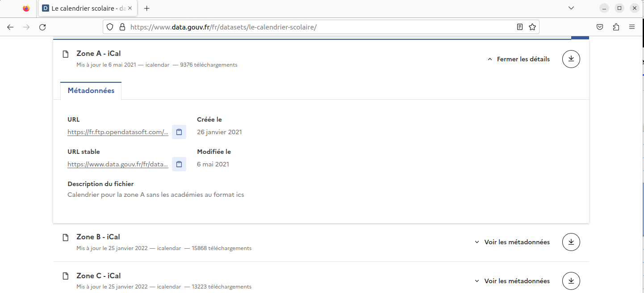Download the Zone C iCal file
644x293 pixels.
(571, 280)
